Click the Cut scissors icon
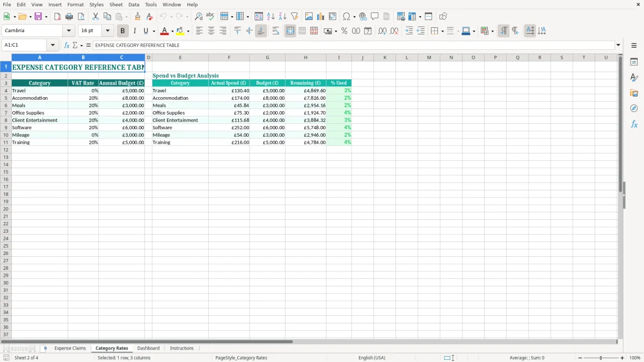The width and height of the screenshot is (644, 362). (96, 17)
